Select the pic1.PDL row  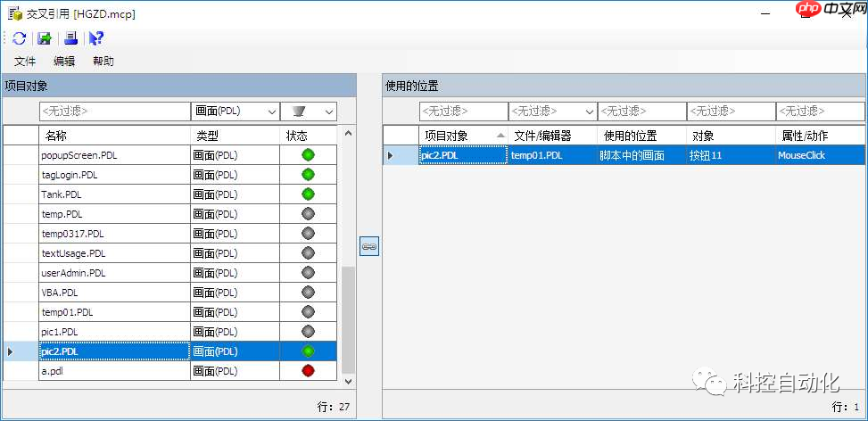(x=170, y=332)
